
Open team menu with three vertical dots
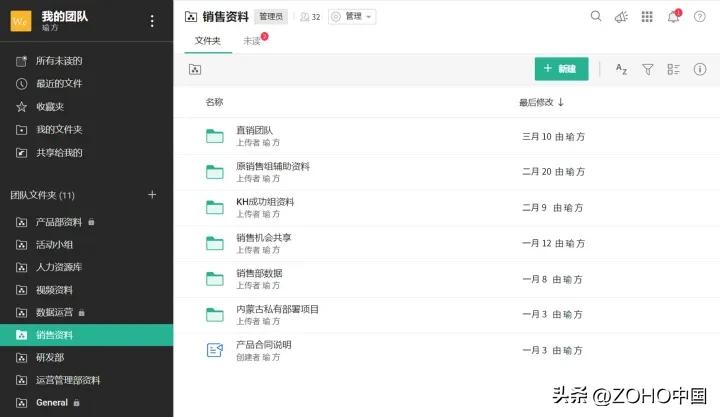[x=152, y=21]
